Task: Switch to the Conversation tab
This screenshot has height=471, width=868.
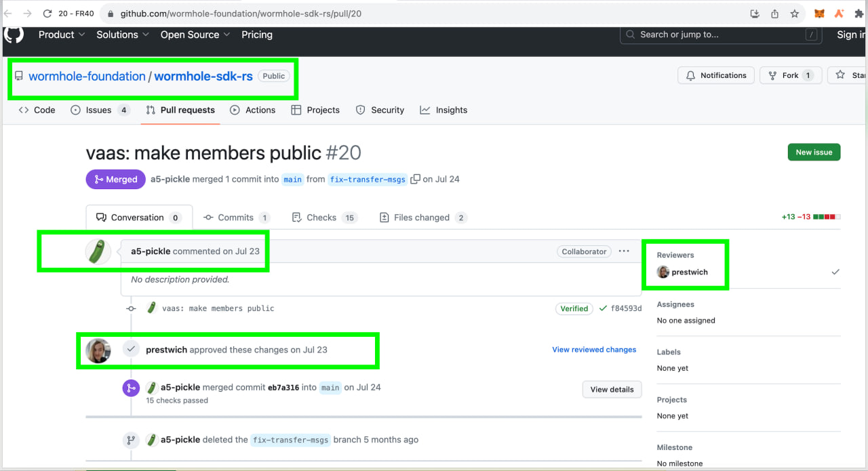Action: point(139,218)
